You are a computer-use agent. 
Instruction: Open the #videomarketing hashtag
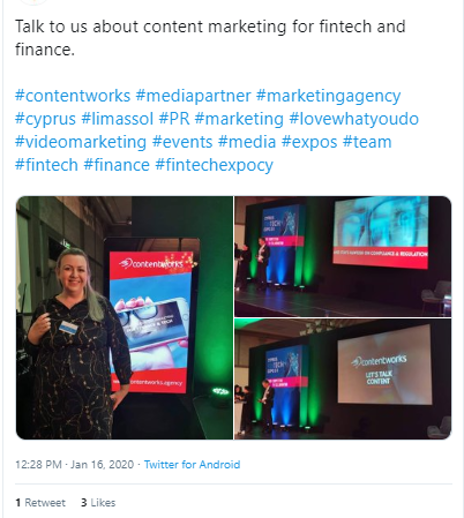point(81,142)
